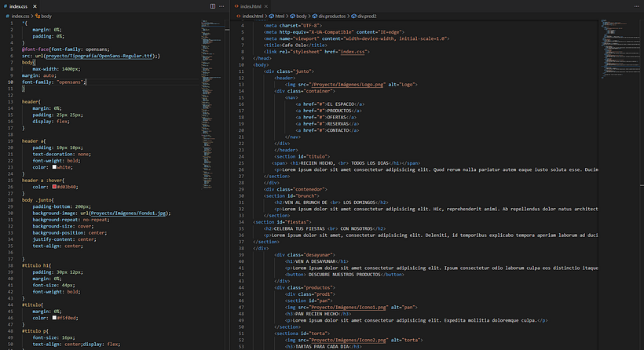
Task: Click the section id="fiestas" line
Action: (x=283, y=222)
